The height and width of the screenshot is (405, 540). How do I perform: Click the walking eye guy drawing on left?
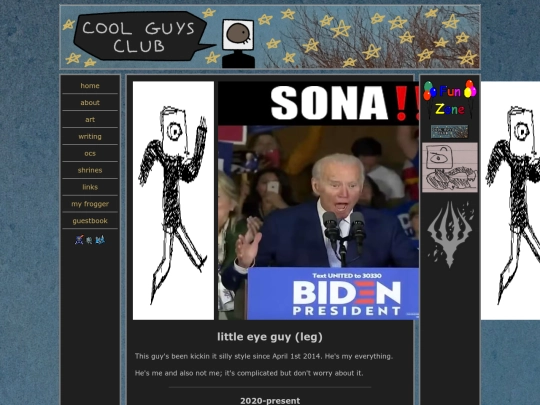(173, 200)
